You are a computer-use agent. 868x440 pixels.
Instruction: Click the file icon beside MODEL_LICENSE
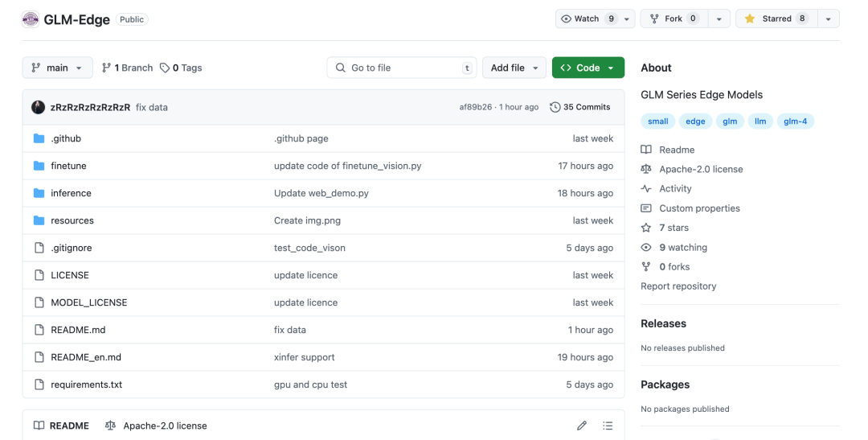[x=39, y=302]
